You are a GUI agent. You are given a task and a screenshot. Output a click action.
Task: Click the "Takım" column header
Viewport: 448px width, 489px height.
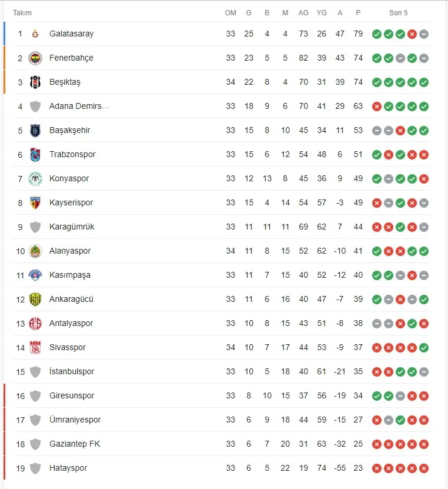pos(22,13)
